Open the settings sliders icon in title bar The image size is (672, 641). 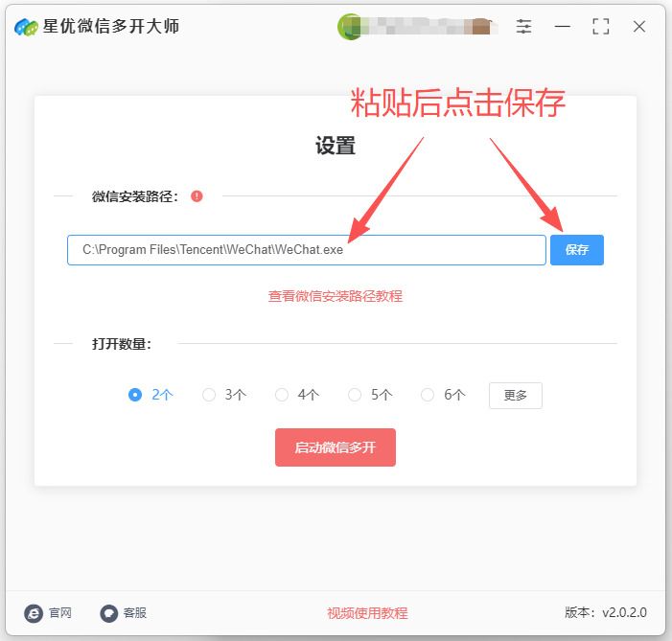[523, 27]
